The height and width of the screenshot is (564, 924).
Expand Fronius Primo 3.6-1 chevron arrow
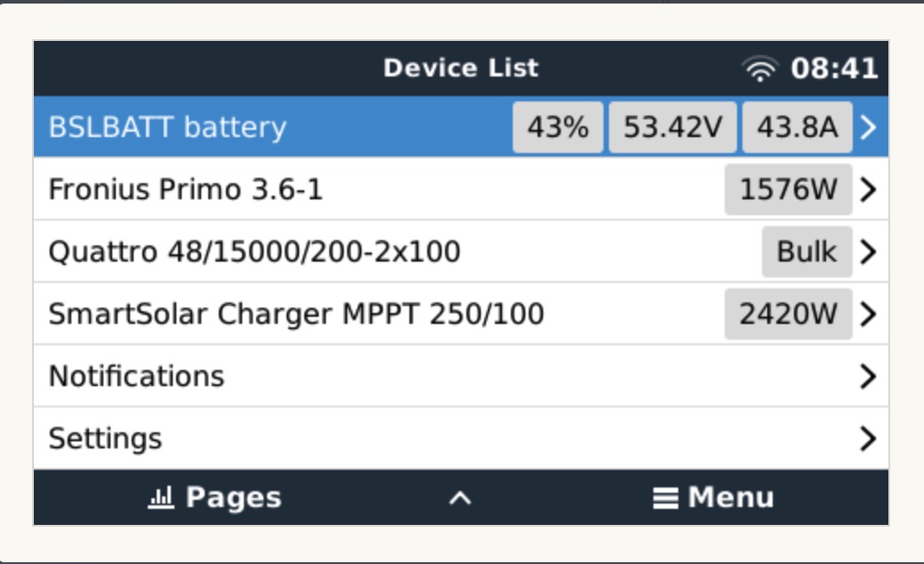(x=869, y=189)
